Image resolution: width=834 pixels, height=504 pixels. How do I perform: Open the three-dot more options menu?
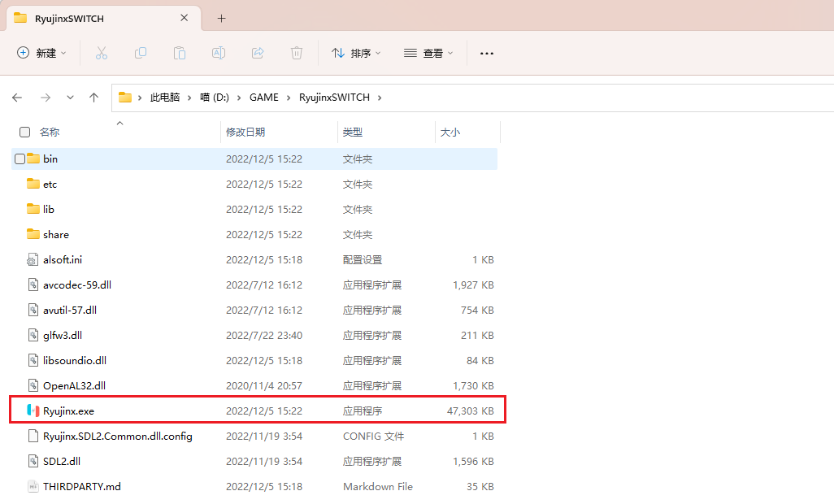[487, 53]
